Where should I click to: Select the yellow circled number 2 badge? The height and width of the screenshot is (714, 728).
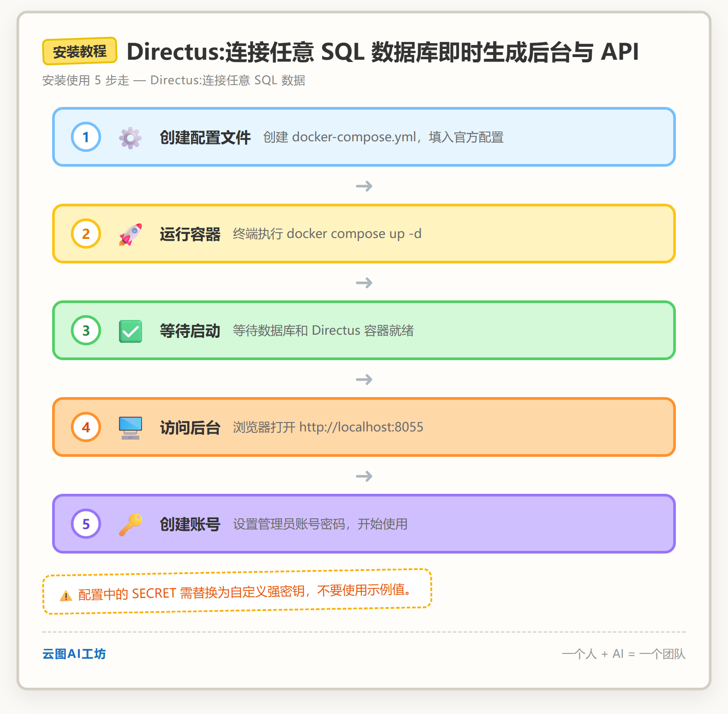(x=86, y=234)
